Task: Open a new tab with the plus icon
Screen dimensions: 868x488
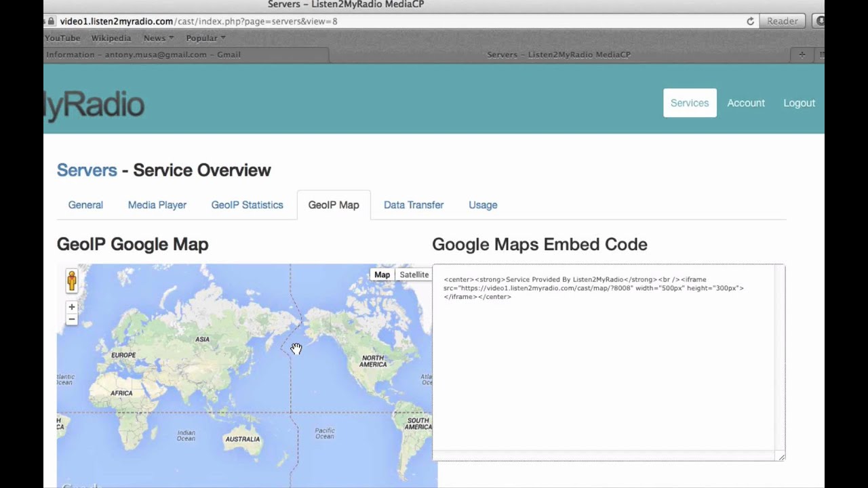Action: [802, 54]
